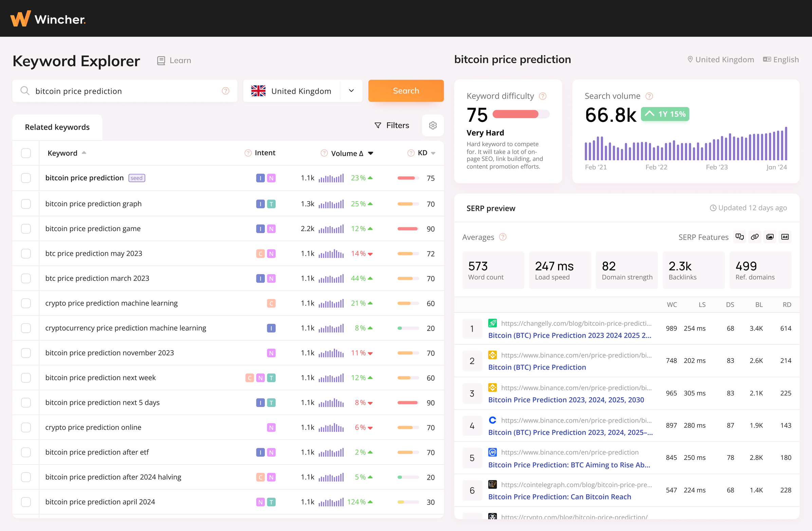Open the United Kingdom country dropdown
812x531 pixels.
click(351, 91)
